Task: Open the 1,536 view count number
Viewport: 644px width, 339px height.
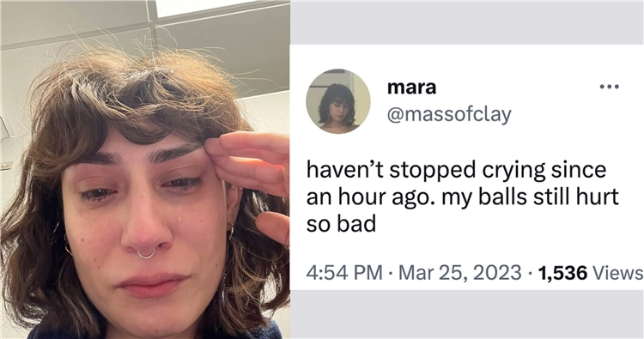Action: tap(562, 273)
